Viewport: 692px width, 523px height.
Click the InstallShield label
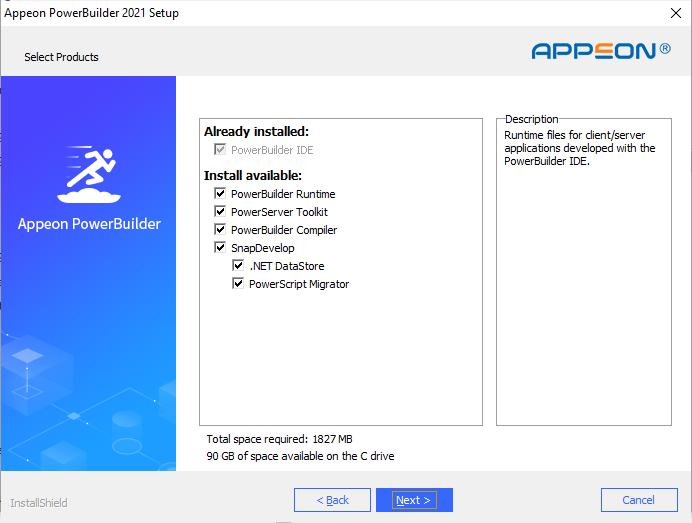39,502
